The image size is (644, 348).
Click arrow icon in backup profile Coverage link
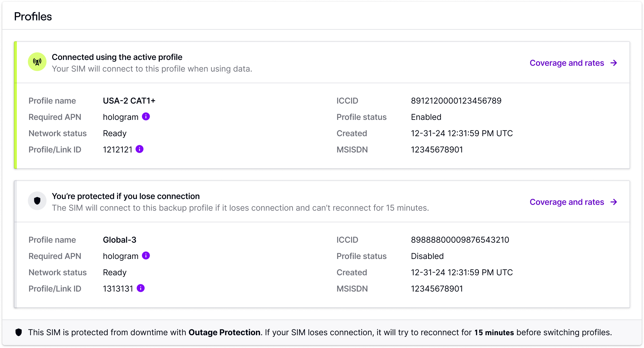click(x=614, y=202)
